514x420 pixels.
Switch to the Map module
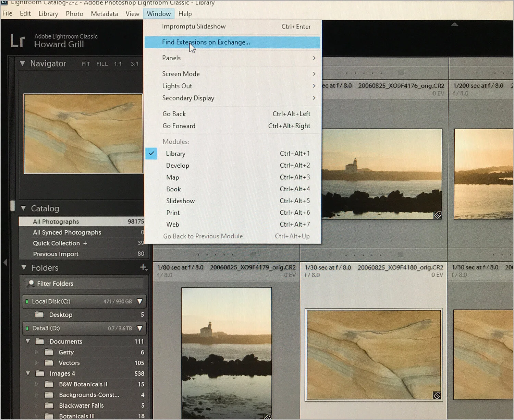coord(233,177)
